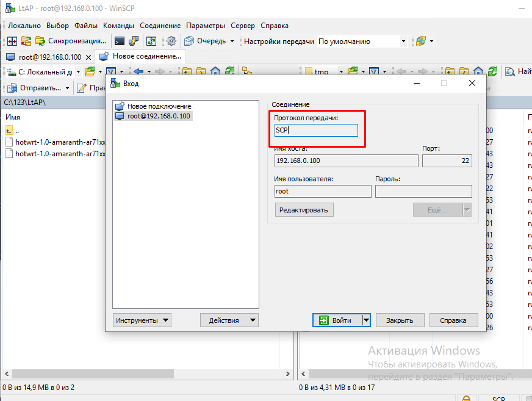The width and height of the screenshot is (532, 401).
Task: Click remote panel open folder icon
Action: click(x=353, y=71)
